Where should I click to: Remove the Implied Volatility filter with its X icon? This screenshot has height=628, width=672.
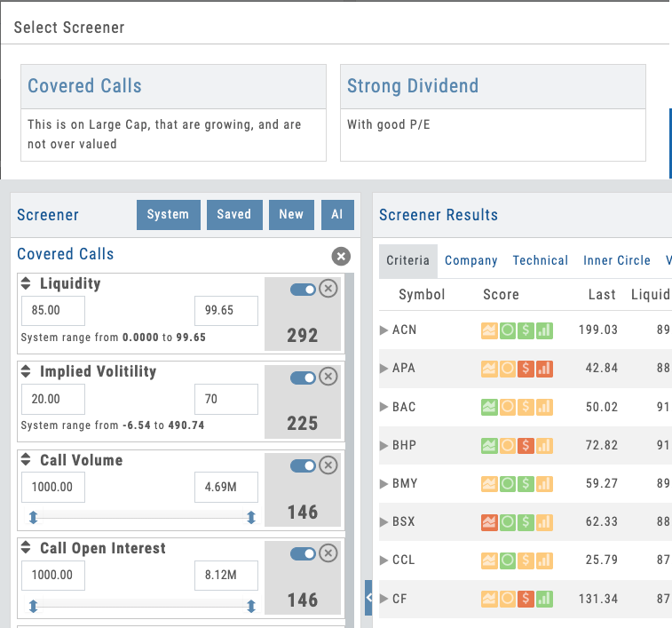328,377
